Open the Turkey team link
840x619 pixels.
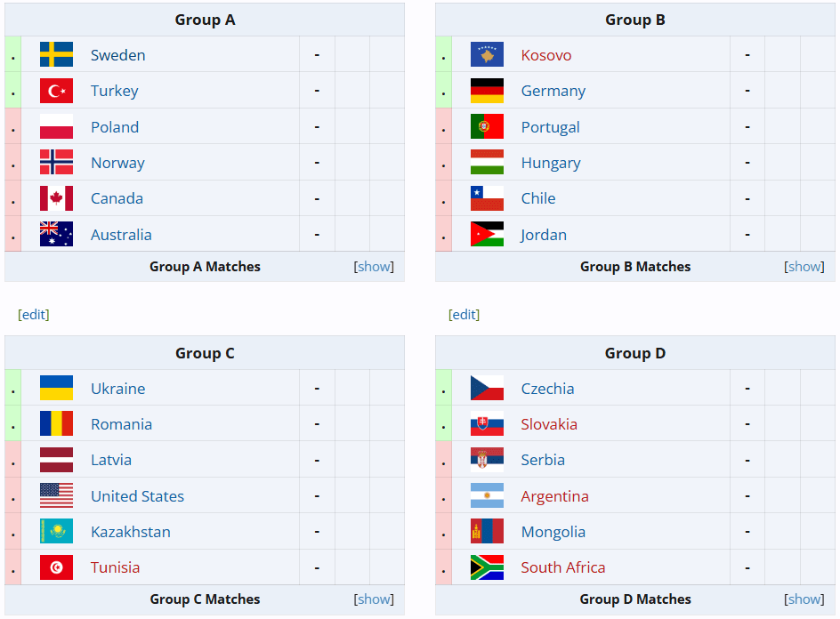coord(115,91)
